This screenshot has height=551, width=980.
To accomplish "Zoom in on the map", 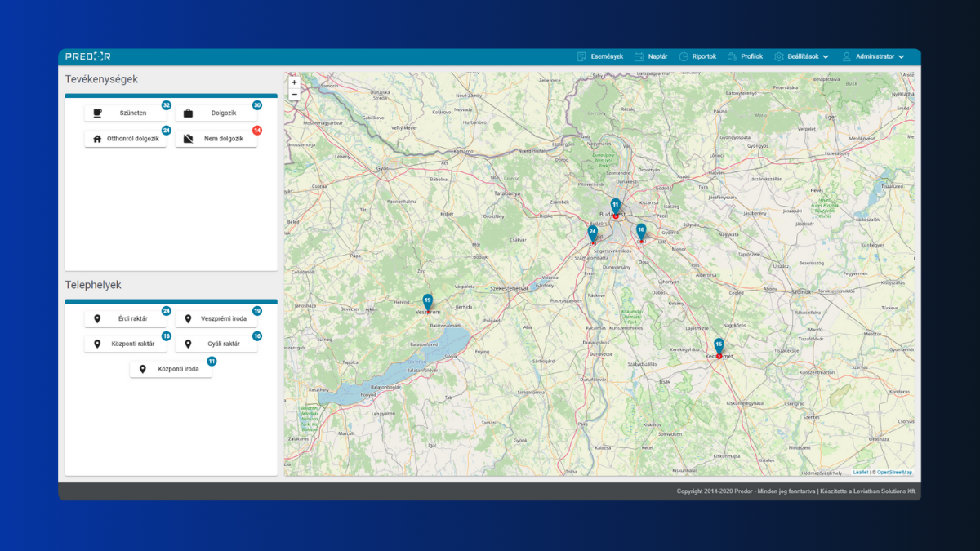I will coord(294,82).
